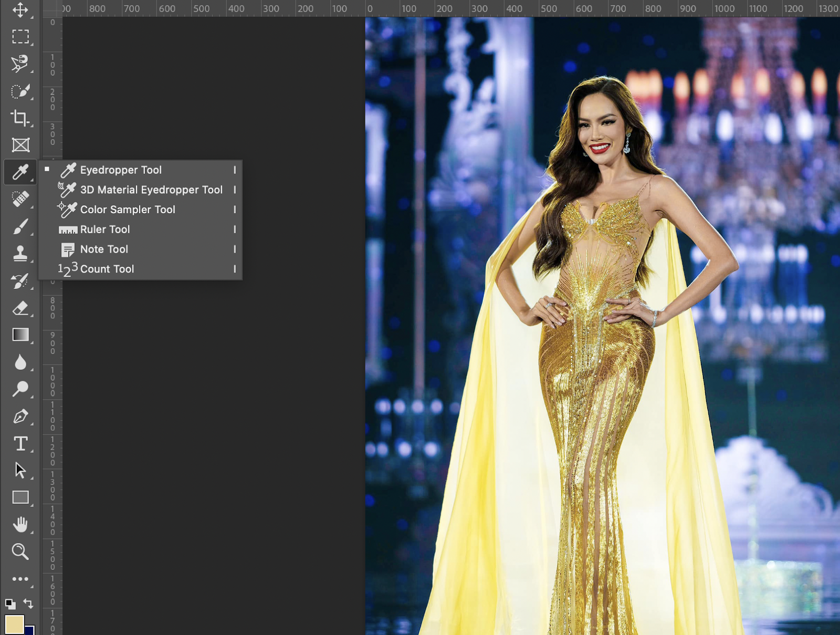Select the Crop tool
Screen dimensions: 840x635
pyautogui.click(x=20, y=118)
